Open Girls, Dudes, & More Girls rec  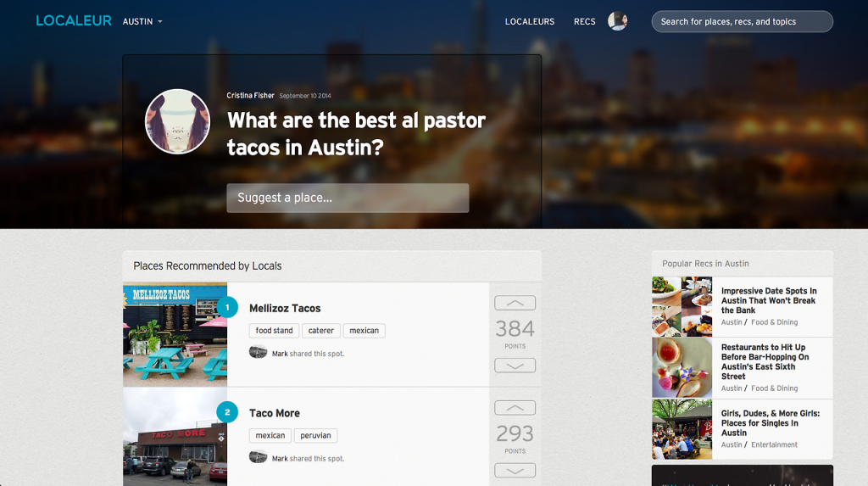click(770, 423)
